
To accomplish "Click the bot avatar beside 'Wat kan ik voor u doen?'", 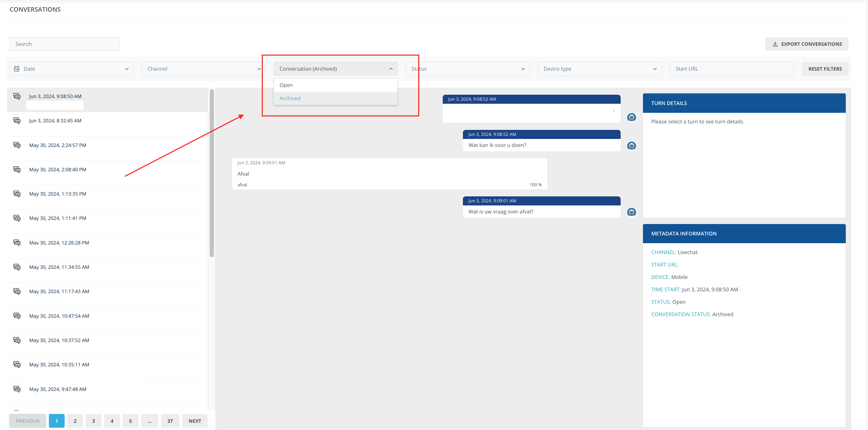I will point(631,146).
